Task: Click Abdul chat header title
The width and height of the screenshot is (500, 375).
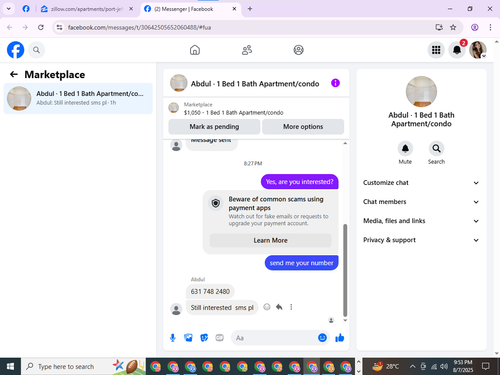Action: [x=255, y=84]
